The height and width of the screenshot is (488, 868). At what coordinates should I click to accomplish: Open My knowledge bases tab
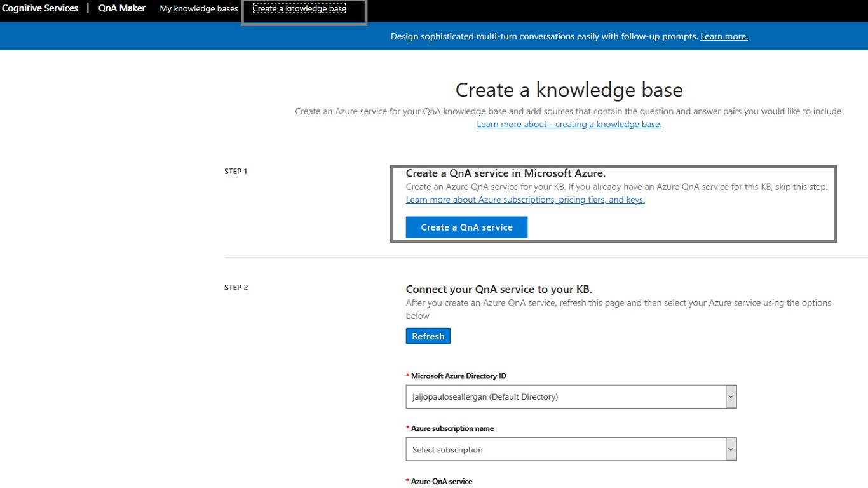[199, 9]
